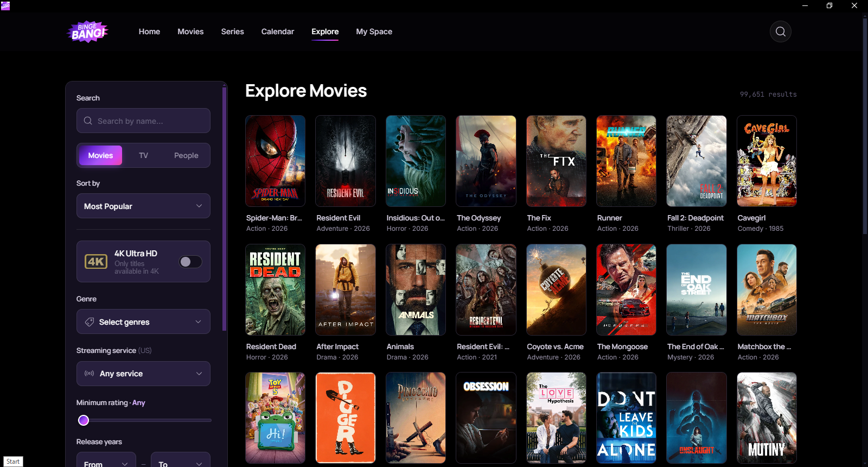
Task: Open the Onslaught poster
Action: pos(697,418)
